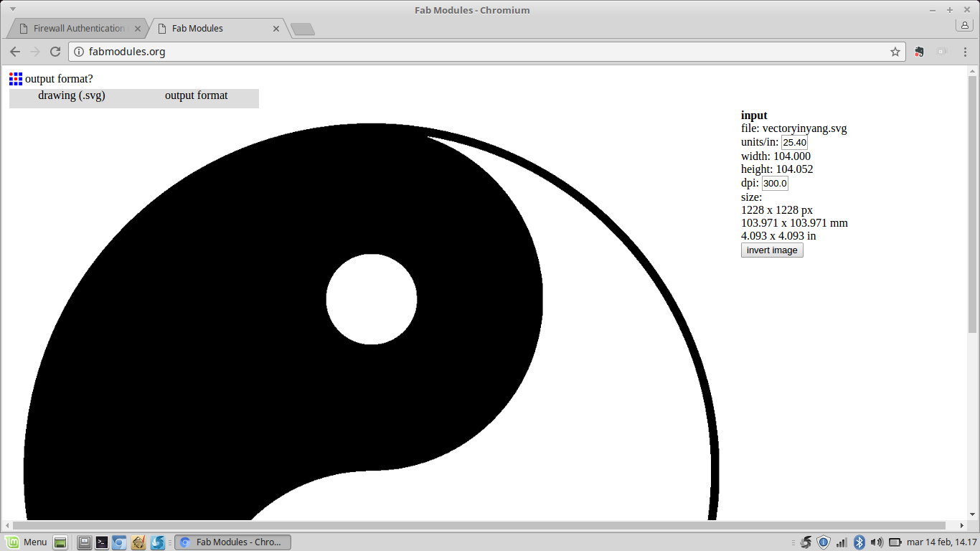The image size is (980, 551).
Task: Open the blue swirl app launcher in panel
Action: click(158, 542)
